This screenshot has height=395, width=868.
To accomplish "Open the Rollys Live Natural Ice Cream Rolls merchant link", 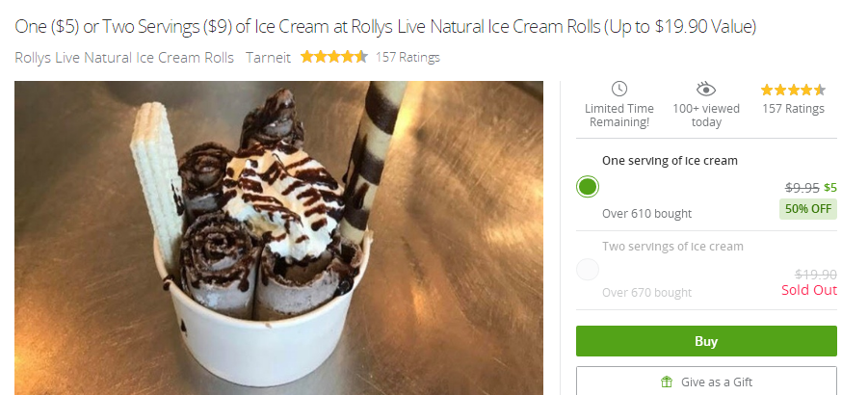I will [124, 58].
